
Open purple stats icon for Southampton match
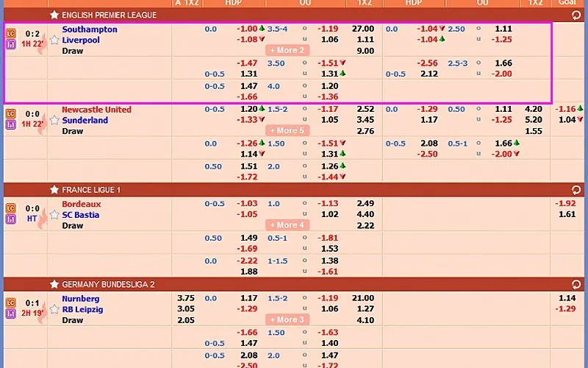coord(11,44)
